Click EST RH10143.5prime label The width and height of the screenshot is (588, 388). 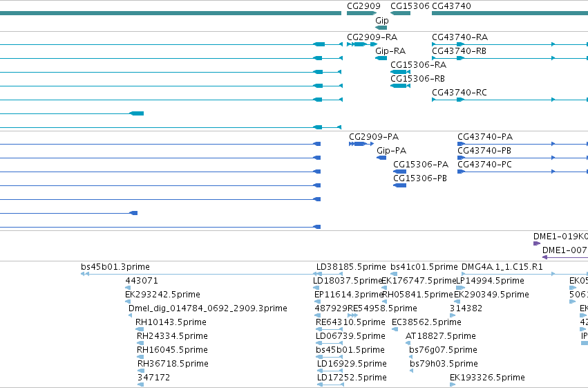click(x=171, y=322)
